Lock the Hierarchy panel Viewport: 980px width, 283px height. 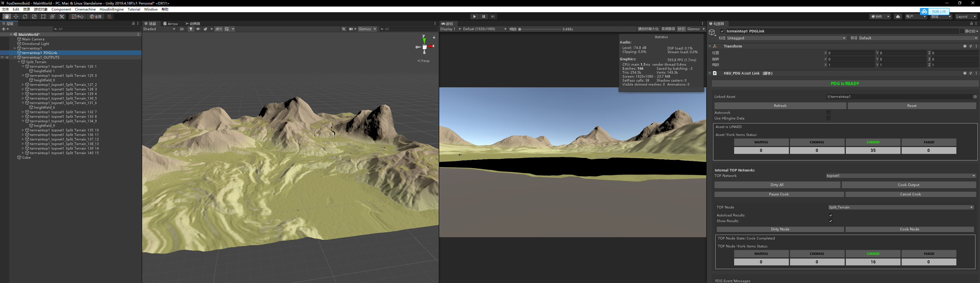(133, 24)
